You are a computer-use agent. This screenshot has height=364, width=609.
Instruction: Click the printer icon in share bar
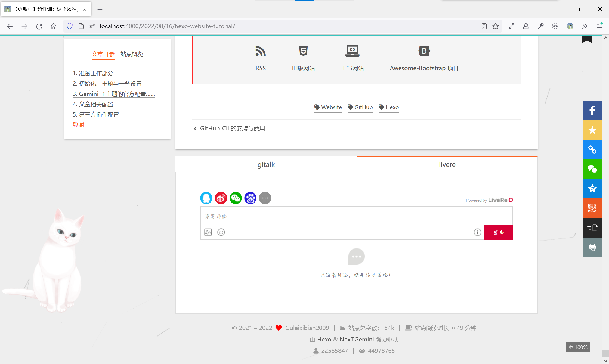click(x=592, y=247)
